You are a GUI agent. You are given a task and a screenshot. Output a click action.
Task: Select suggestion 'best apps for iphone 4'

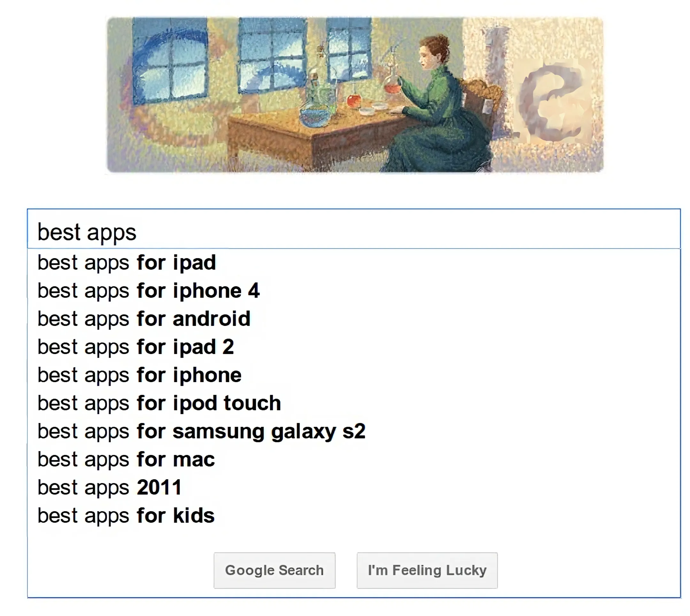click(x=149, y=290)
